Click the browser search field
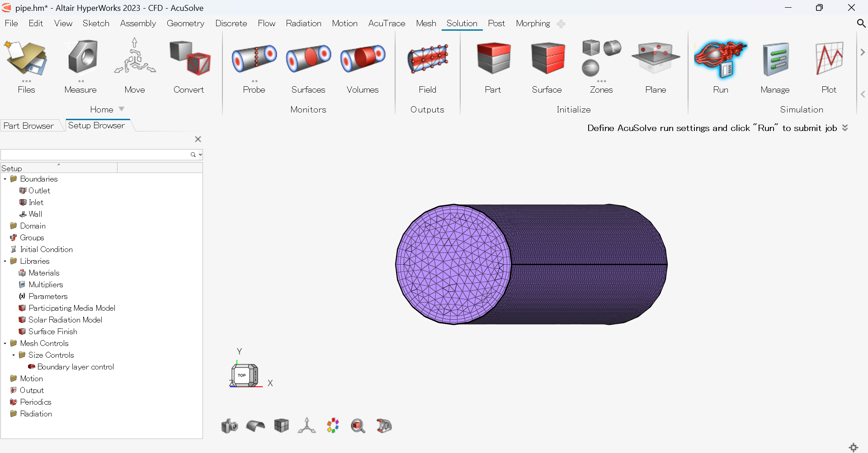Screen dimensions: 868x453 tap(96, 154)
